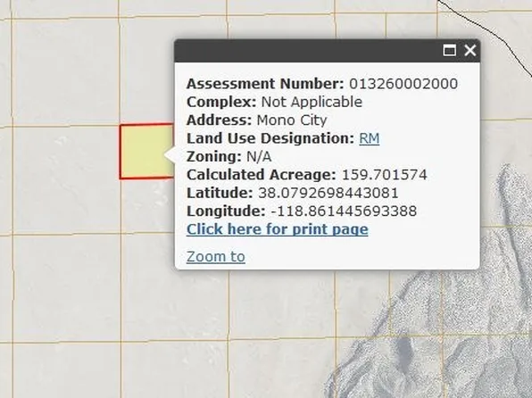
Task: Close the parcel info popup
Action: 470,51
